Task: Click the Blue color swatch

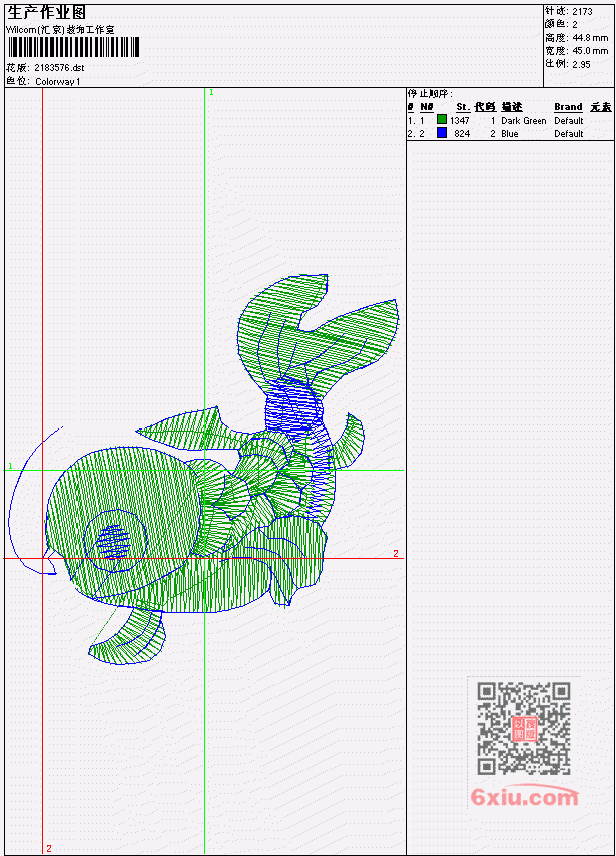Action: click(442, 133)
